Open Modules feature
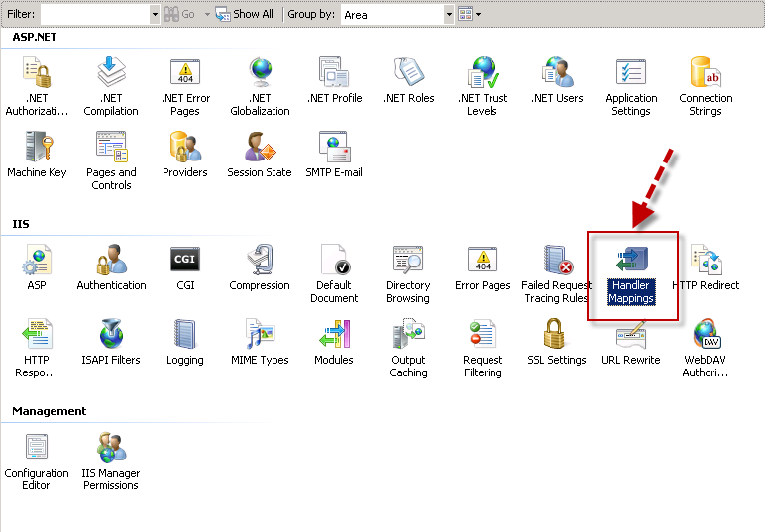765x532 pixels. [x=334, y=342]
